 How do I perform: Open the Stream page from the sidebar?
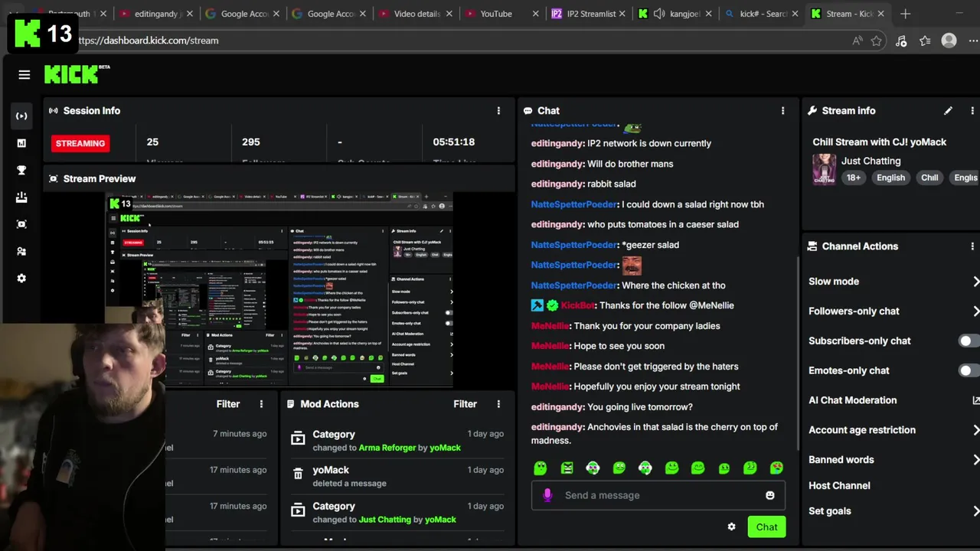tap(21, 116)
